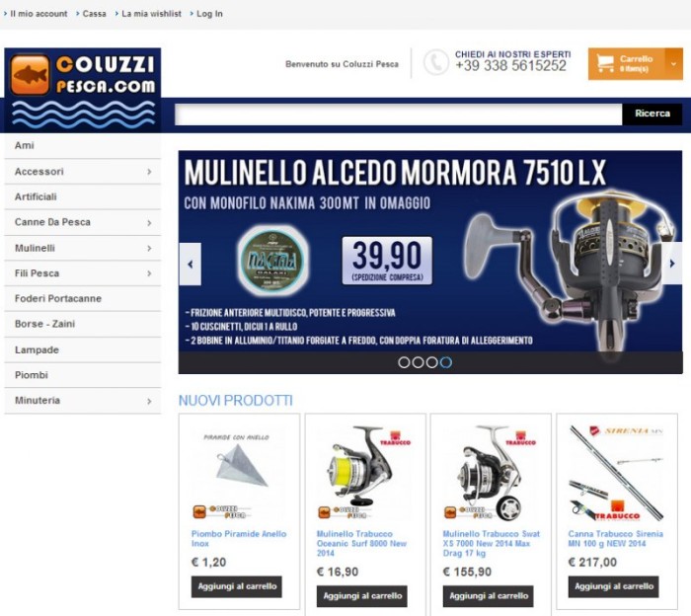This screenshot has width=691, height=616.
Task: Click the phone icon beside expert number
Action: pos(436,62)
